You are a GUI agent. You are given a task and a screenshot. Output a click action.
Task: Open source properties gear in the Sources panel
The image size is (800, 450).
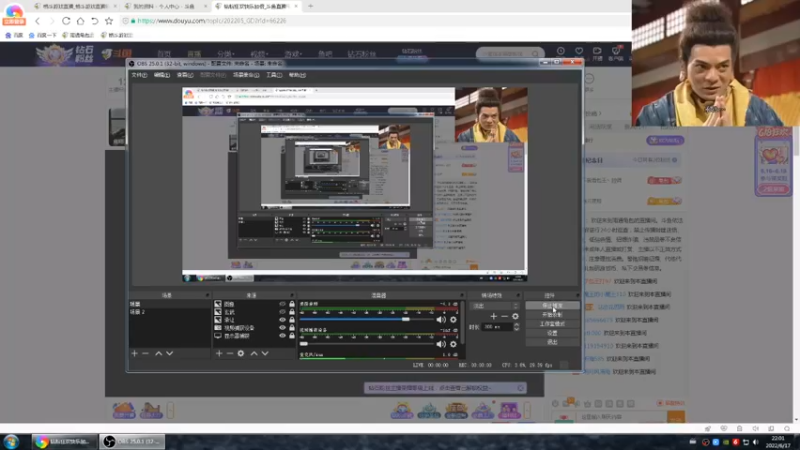point(241,353)
